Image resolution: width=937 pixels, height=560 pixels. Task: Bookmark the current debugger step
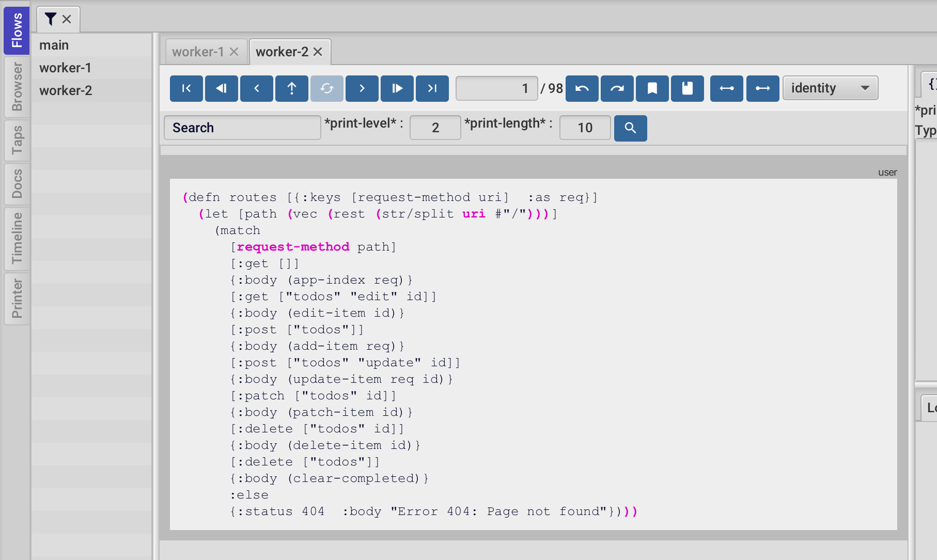pos(652,88)
